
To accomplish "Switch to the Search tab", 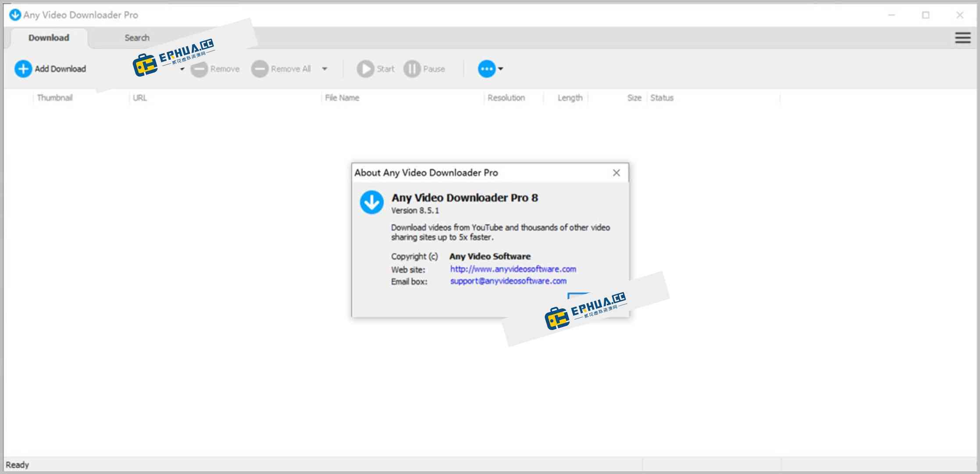I will tap(136, 38).
